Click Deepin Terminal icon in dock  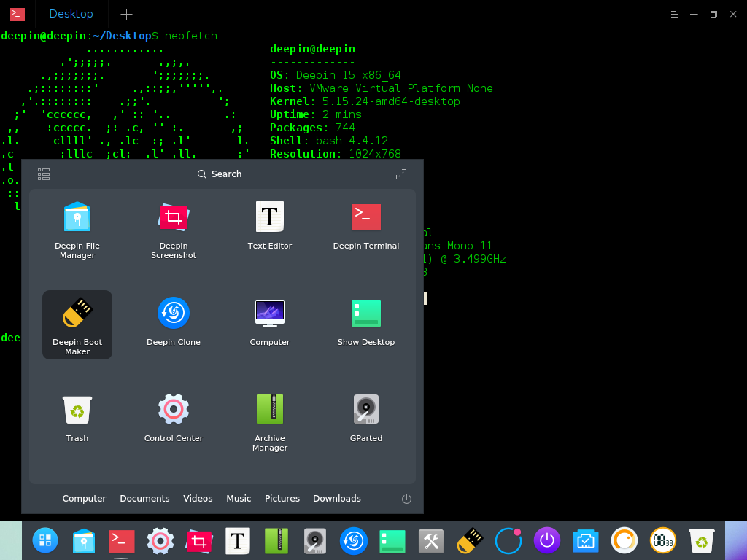tap(122, 540)
